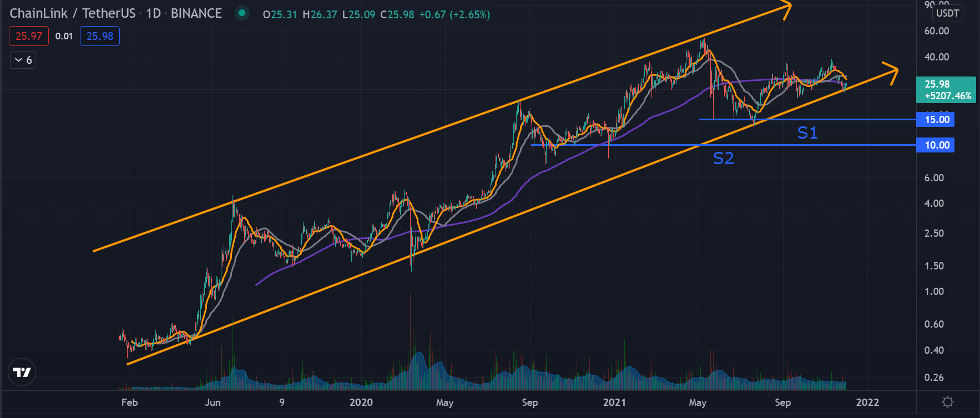Click the 1D interval in chart title
Viewport: 980px width, 418px height.
pyautogui.click(x=153, y=13)
